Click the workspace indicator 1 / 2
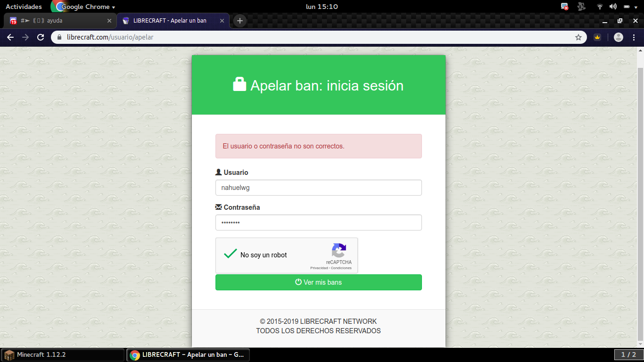This screenshot has height=362, width=644. 628,354
